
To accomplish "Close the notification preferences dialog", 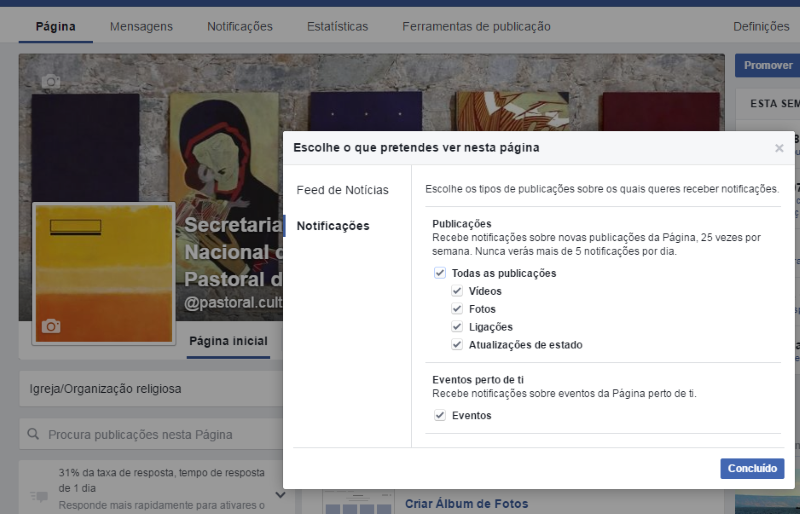I will [x=779, y=148].
